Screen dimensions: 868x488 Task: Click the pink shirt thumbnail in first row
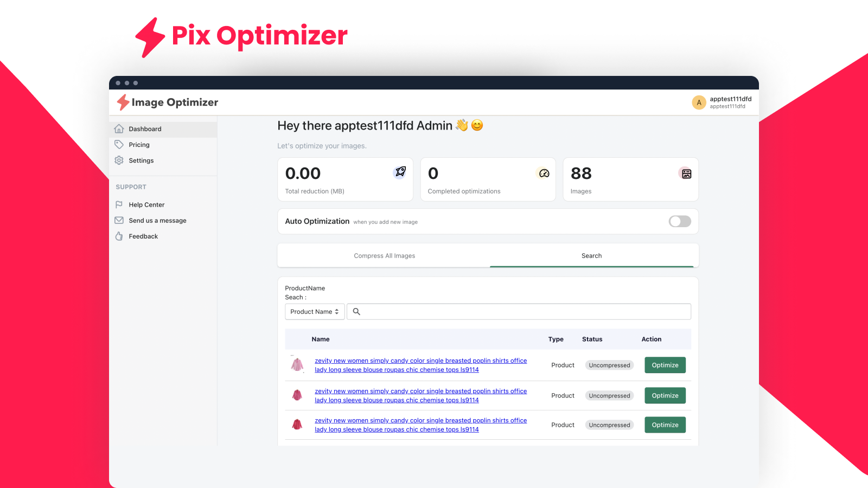[297, 365]
